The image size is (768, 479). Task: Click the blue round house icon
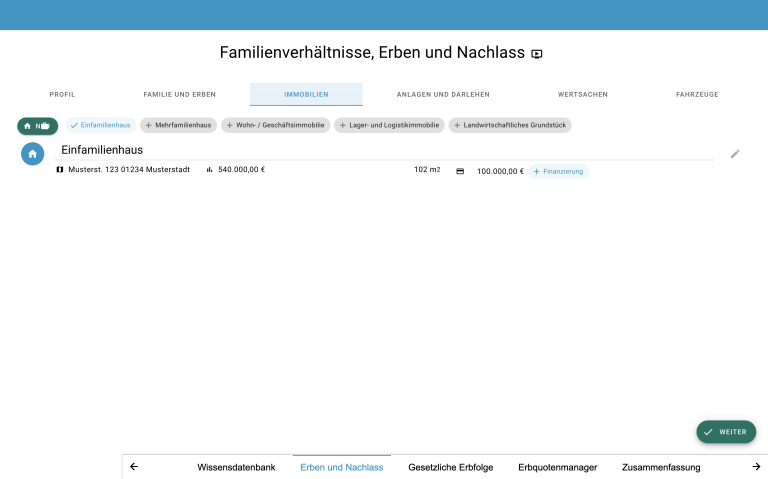click(x=33, y=154)
